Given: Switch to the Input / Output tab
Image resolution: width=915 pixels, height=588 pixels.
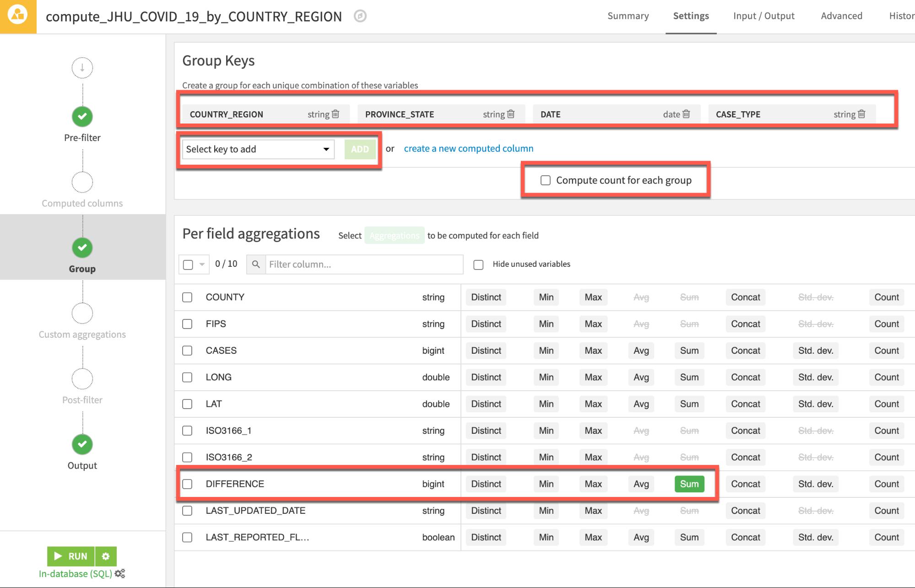Looking at the screenshot, I should (763, 16).
